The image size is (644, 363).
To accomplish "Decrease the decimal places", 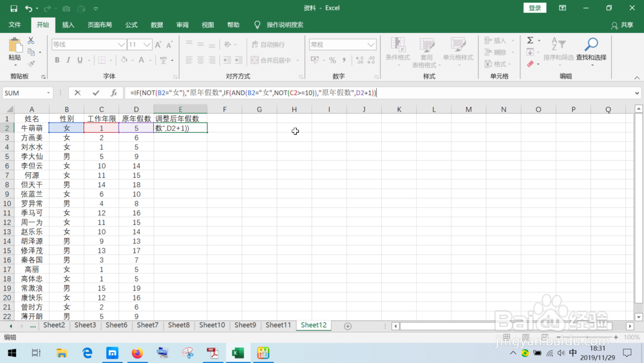I will coord(371,61).
